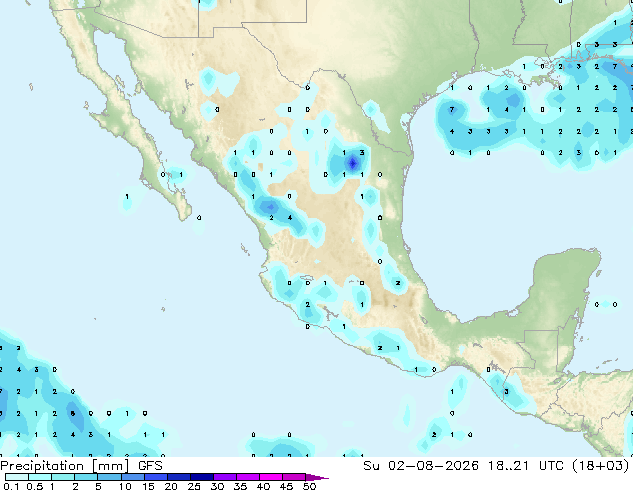Screen dimensions: 634x490
Task: Click the 10–15 mm legend swatch
Action: (133, 477)
